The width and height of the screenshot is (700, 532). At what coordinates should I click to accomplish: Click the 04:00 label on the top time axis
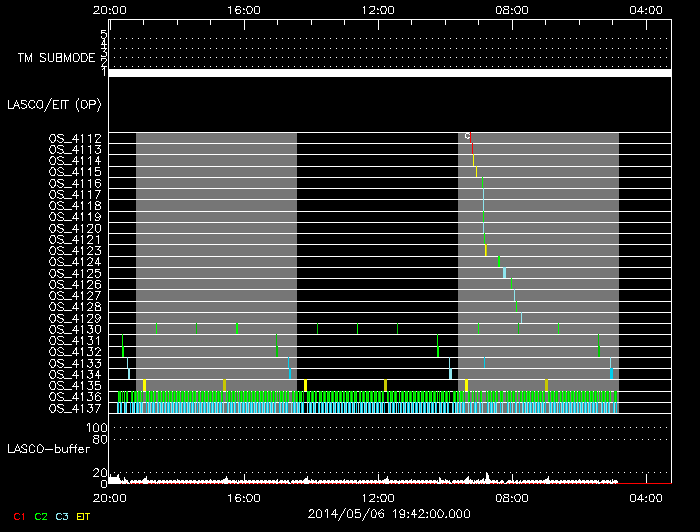(648, 10)
